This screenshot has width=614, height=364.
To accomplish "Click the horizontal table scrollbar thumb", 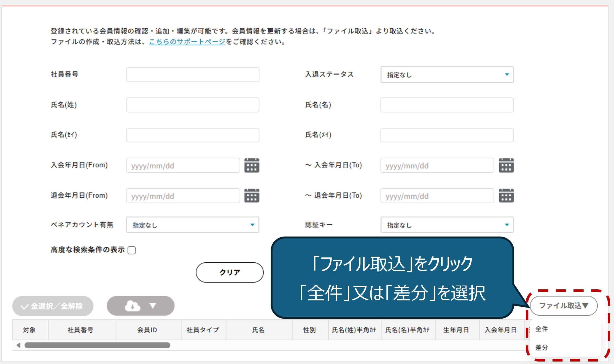I will coord(97,345).
